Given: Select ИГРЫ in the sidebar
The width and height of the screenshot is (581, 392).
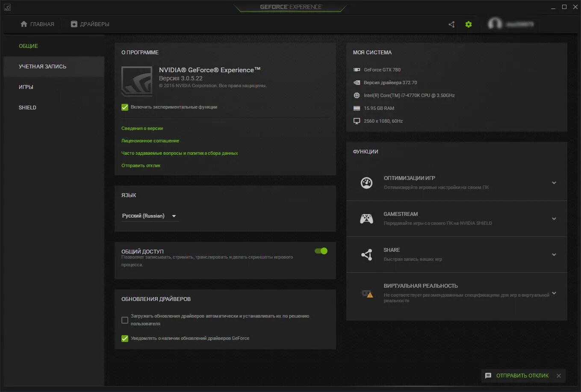Looking at the screenshot, I should click(x=54, y=87).
